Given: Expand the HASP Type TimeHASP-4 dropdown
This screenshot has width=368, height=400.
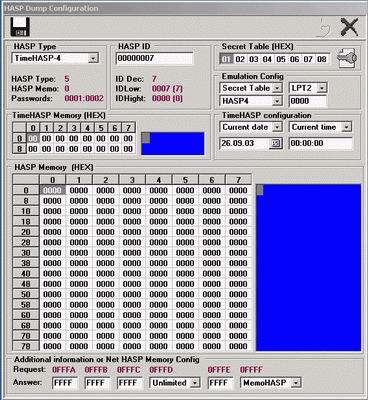Looking at the screenshot, I should 93,58.
